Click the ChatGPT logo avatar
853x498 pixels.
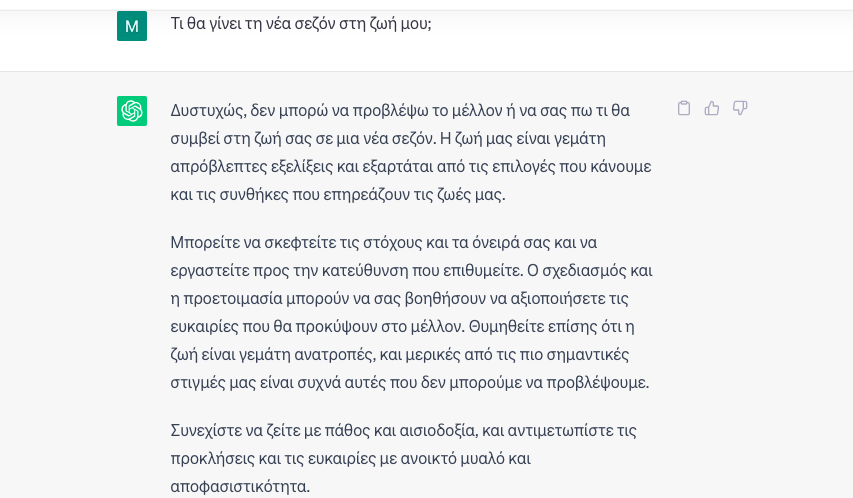132,111
